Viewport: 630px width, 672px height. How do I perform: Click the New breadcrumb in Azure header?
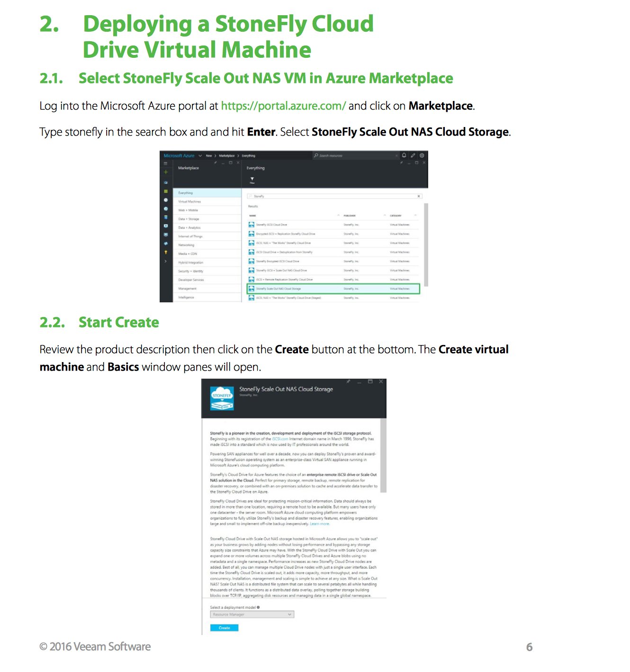[x=209, y=155]
